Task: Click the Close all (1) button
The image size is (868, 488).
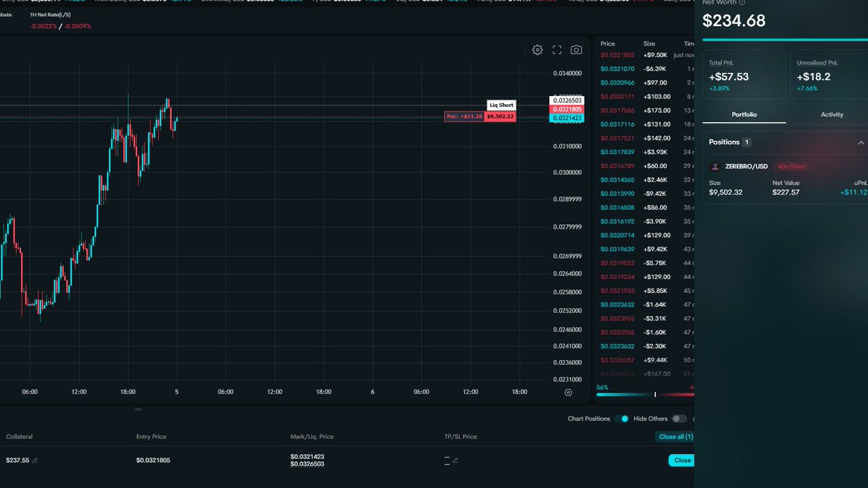Action: [x=676, y=437]
